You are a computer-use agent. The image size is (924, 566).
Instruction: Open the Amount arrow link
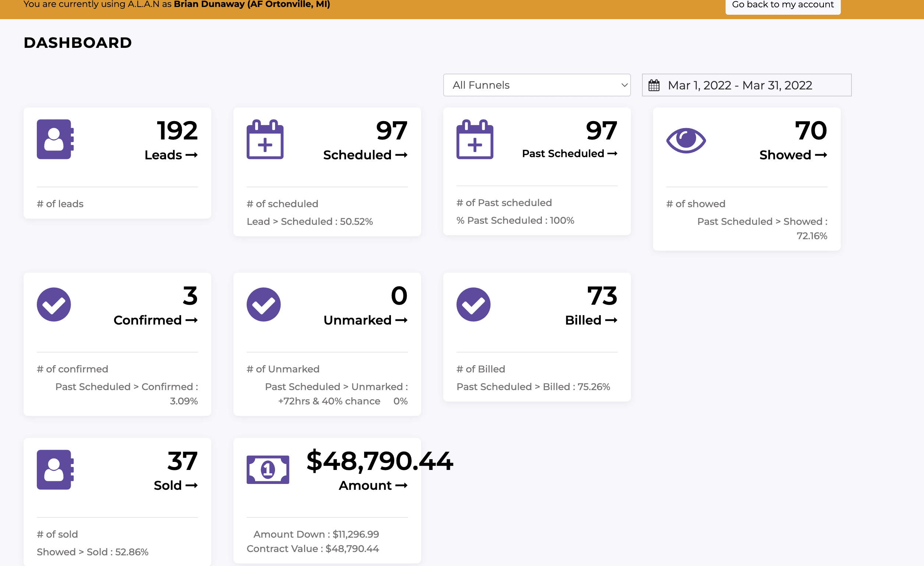click(x=373, y=485)
